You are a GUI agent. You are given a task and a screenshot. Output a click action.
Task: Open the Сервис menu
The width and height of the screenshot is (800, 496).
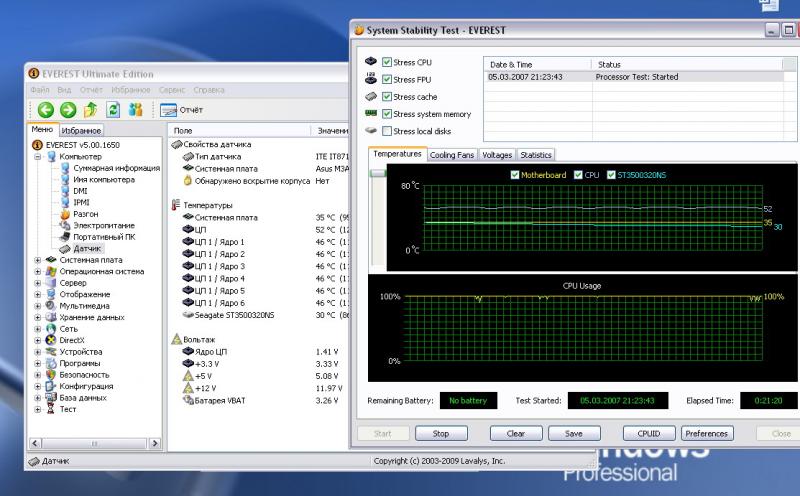coord(171,90)
